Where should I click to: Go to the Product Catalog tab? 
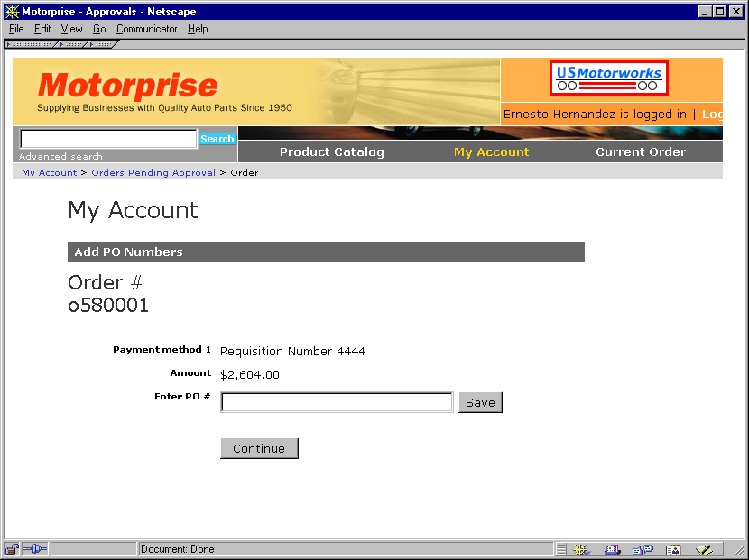(331, 151)
